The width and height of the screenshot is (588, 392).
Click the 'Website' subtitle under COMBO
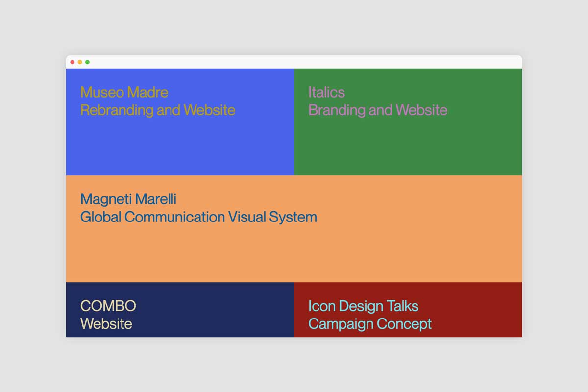point(106,324)
